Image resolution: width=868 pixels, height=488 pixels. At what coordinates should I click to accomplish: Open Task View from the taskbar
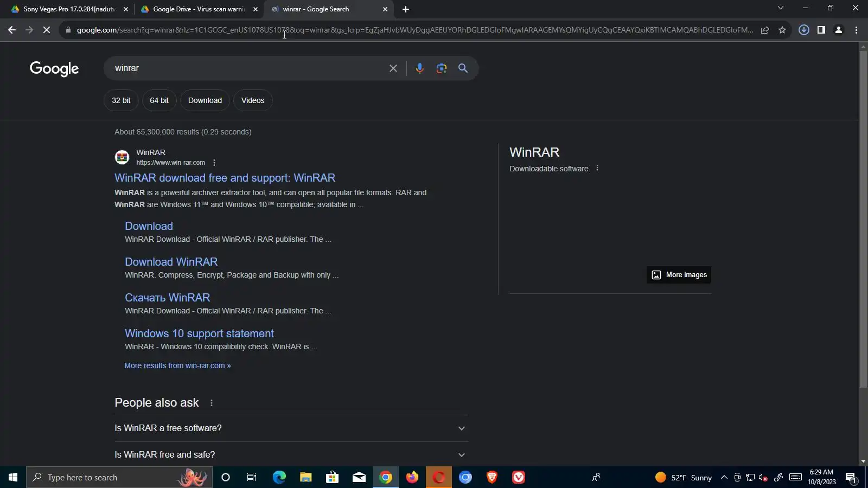[x=252, y=478]
